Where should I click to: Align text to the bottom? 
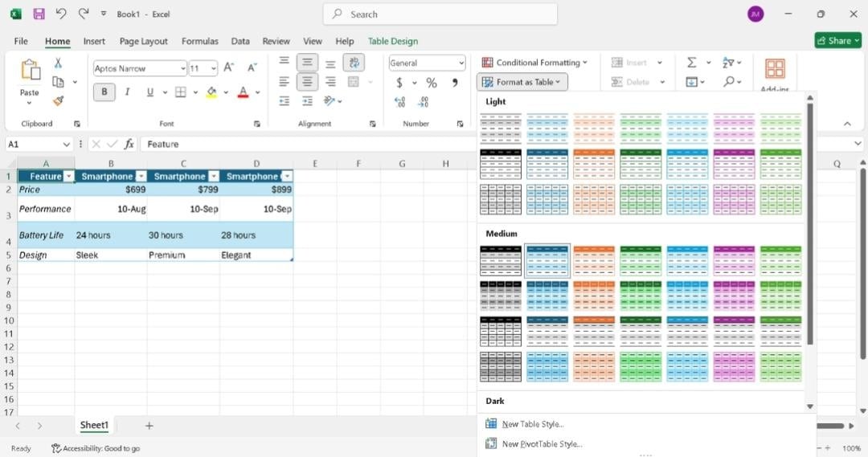330,63
